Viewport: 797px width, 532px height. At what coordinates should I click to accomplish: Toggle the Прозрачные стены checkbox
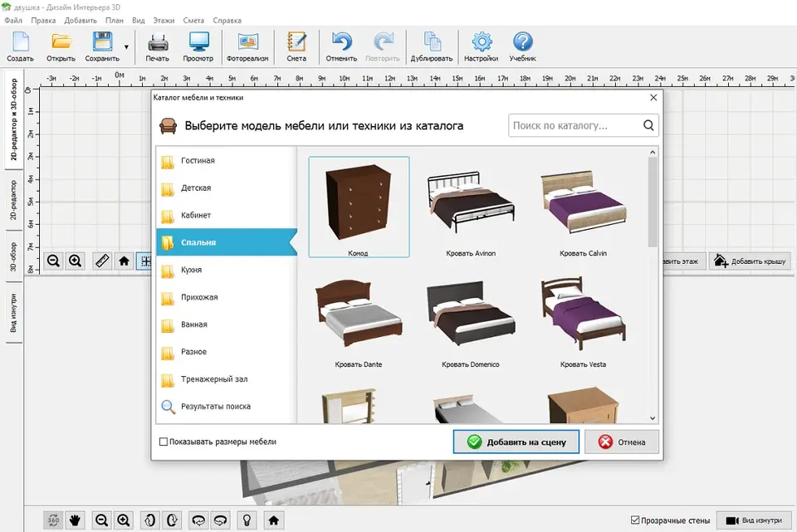635,520
